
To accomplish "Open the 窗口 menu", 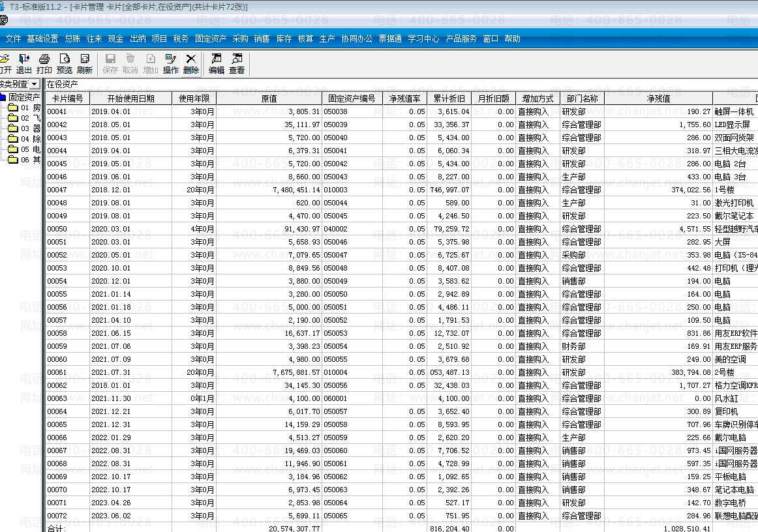I will click(x=491, y=38).
